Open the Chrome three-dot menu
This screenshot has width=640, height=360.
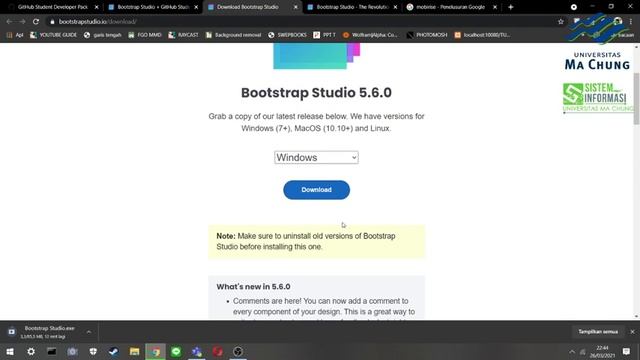tap(631, 22)
